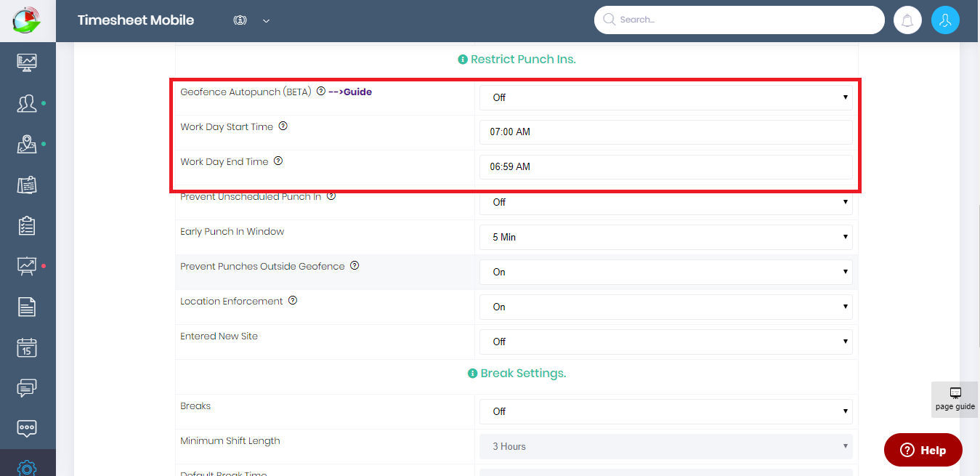The width and height of the screenshot is (980, 476).
Task: Click help icon beside Geofence Autopunch (BETA)
Action: (321, 92)
